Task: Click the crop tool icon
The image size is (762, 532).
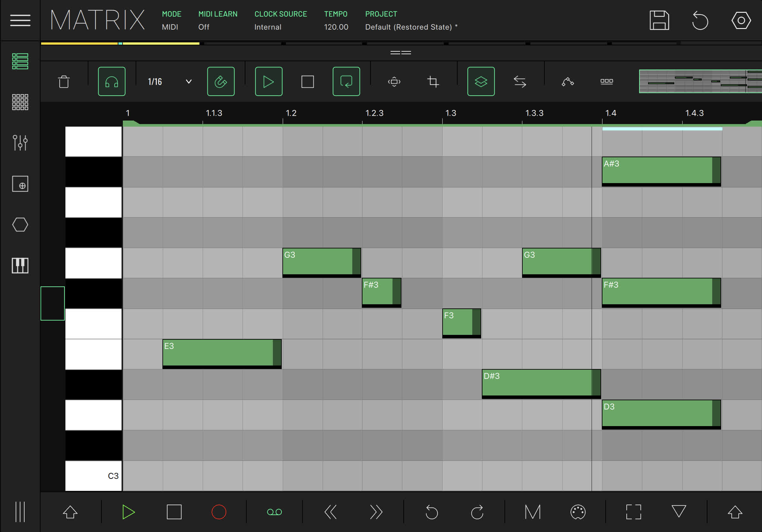Action: click(433, 82)
